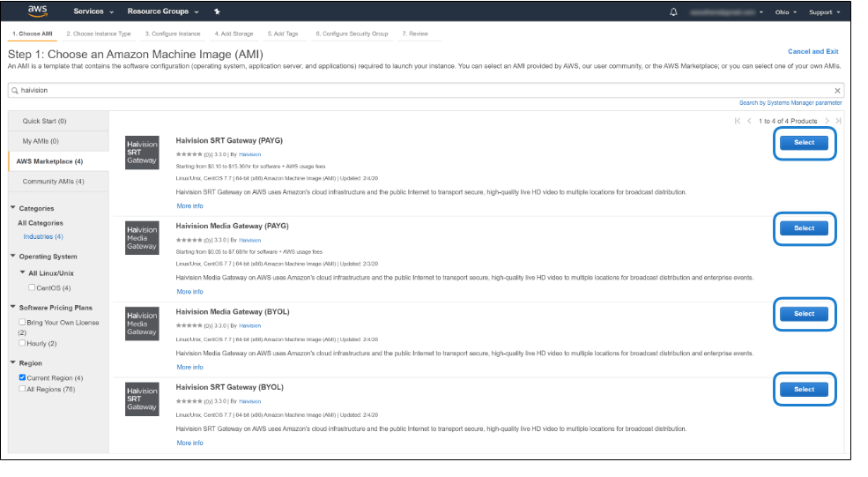Click Haivision Media Gateway (BYOL) logo thumbnail

tap(142, 324)
